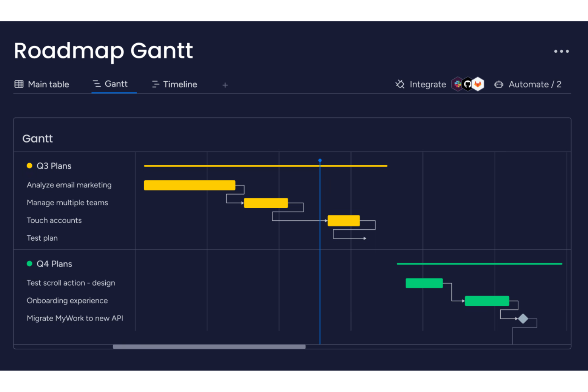The height and width of the screenshot is (392, 588).
Task: Click the blue today marker line
Action: 320,252
